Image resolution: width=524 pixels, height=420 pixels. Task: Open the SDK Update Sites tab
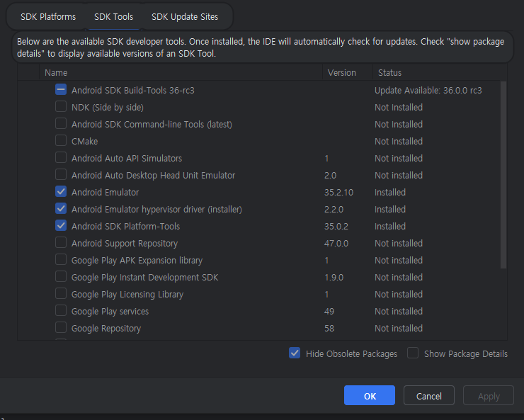pyautogui.click(x=185, y=17)
